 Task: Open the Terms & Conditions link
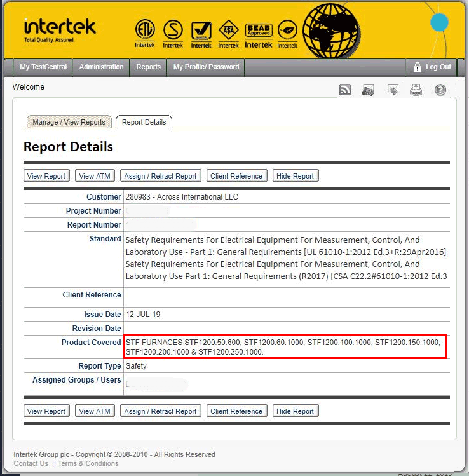pyautogui.click(x=88, y=463)
